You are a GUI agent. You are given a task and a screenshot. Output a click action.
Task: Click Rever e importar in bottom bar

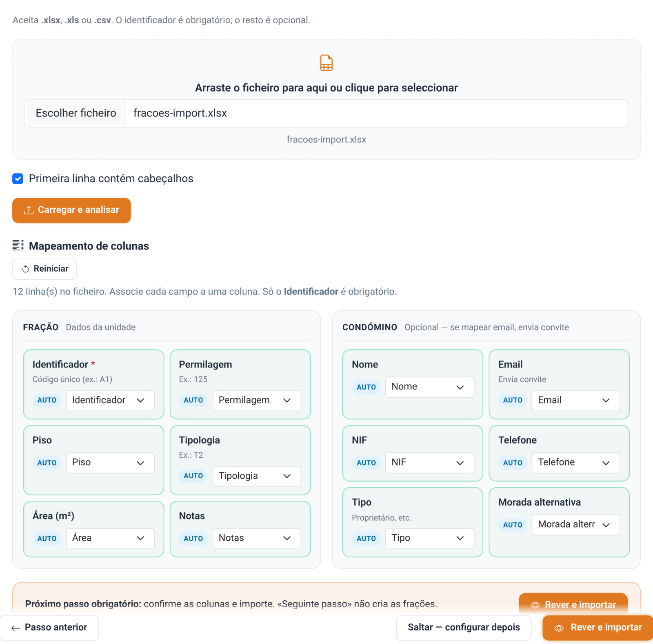click(598, 628)
